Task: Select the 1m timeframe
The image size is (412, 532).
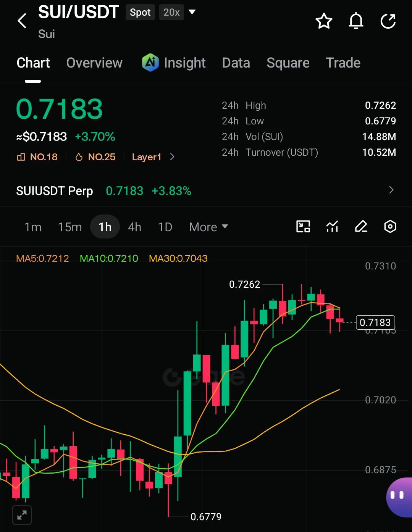Action: (x=33, y=227)
